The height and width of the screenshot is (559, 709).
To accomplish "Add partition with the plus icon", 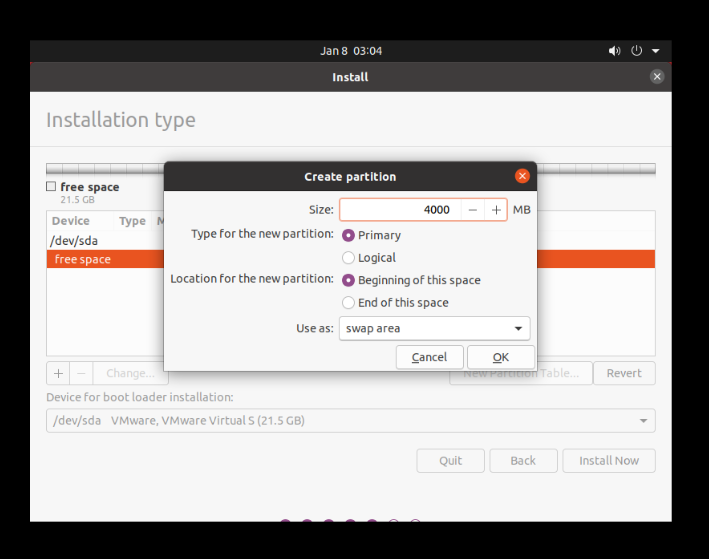I will point(58,373).
